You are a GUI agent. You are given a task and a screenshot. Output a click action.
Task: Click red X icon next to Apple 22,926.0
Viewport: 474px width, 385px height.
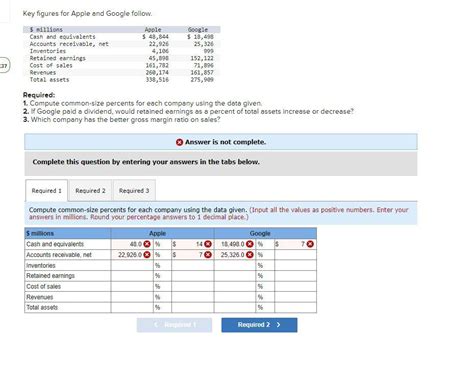pos(147,255)
